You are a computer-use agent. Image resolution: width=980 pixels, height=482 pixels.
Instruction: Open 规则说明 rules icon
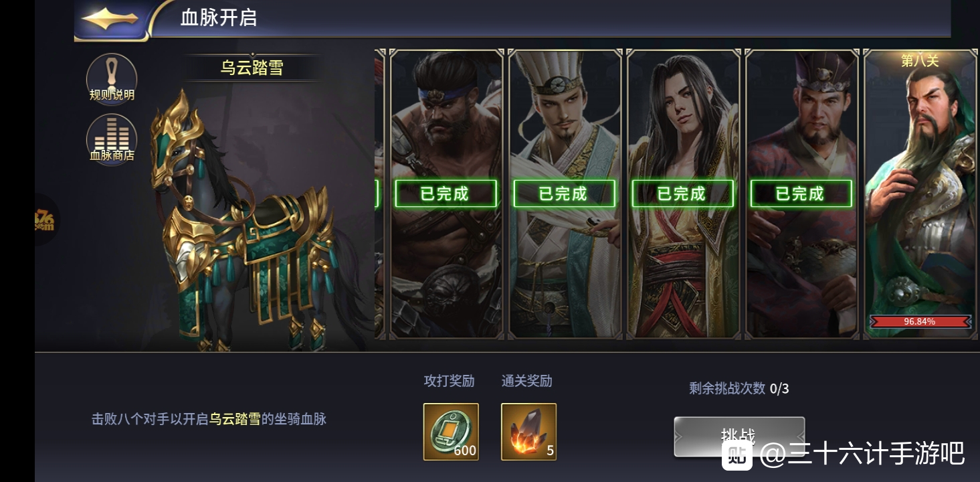(x=112, y=78)
